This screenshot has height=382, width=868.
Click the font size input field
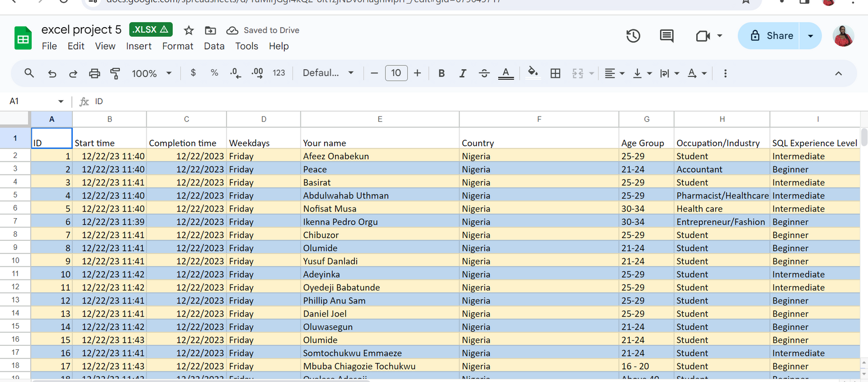396,73
